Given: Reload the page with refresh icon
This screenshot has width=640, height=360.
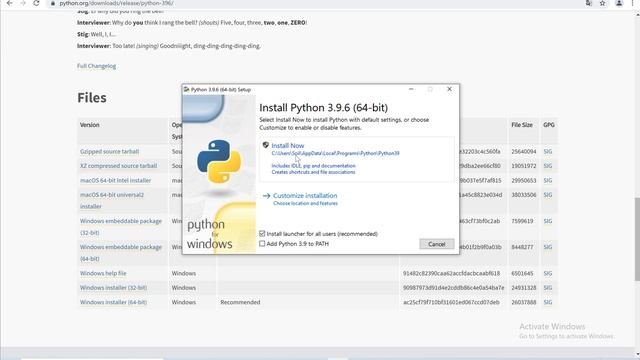Looking at the screenshot, I should 36,3.
